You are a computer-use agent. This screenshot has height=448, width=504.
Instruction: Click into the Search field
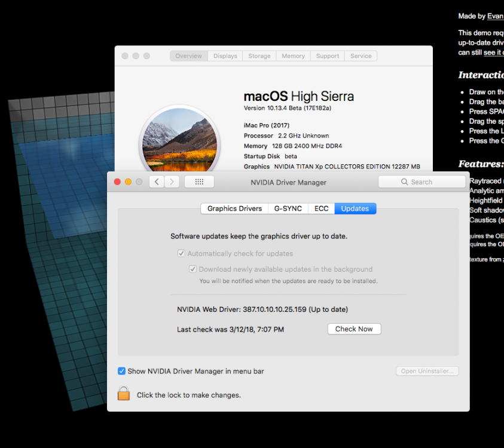click(421, 182)
